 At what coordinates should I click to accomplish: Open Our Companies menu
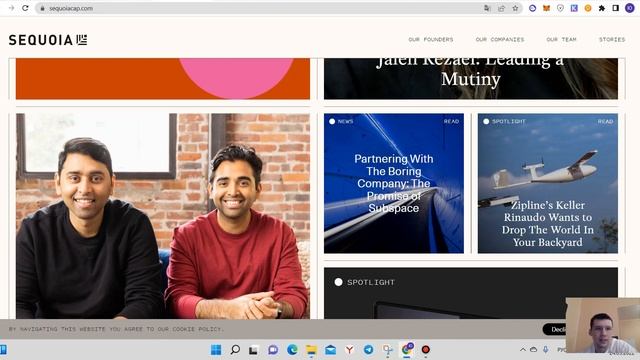[x=500, y=40]
